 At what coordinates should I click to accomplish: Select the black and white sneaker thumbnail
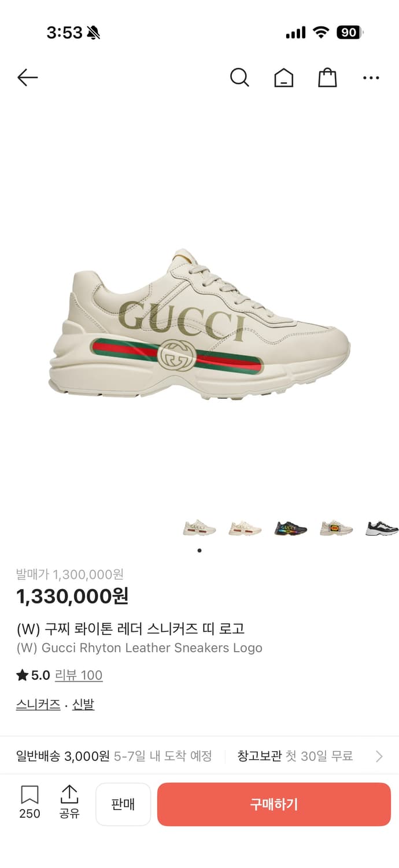[x=382, y=528]
